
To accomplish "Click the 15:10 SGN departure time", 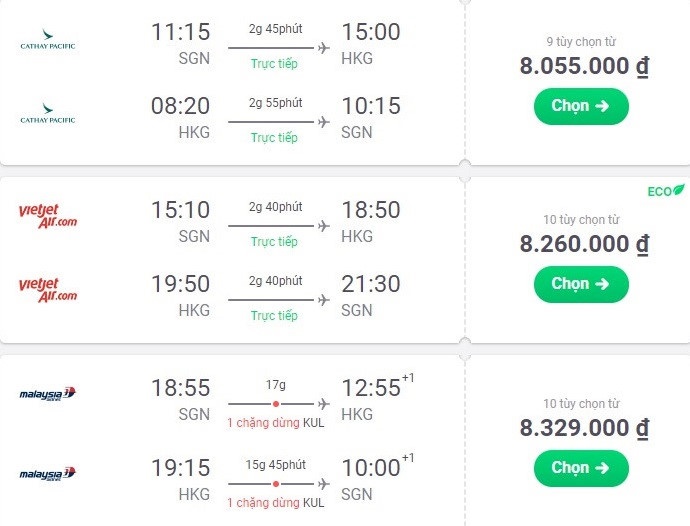I will click(180, 210).
